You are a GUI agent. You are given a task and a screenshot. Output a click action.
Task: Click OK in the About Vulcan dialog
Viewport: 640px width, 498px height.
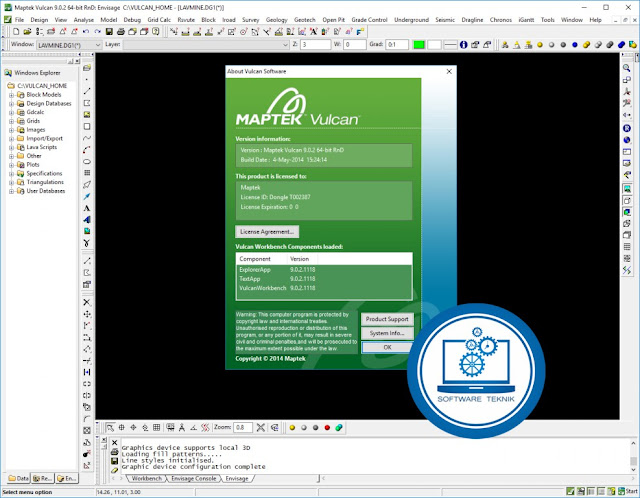(x=387, y=347)
